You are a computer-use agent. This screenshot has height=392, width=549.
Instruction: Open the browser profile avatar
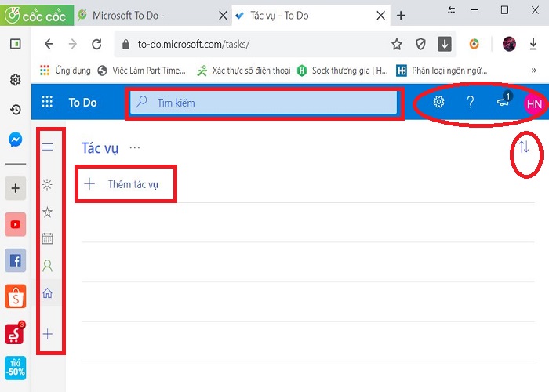point(509,44)
